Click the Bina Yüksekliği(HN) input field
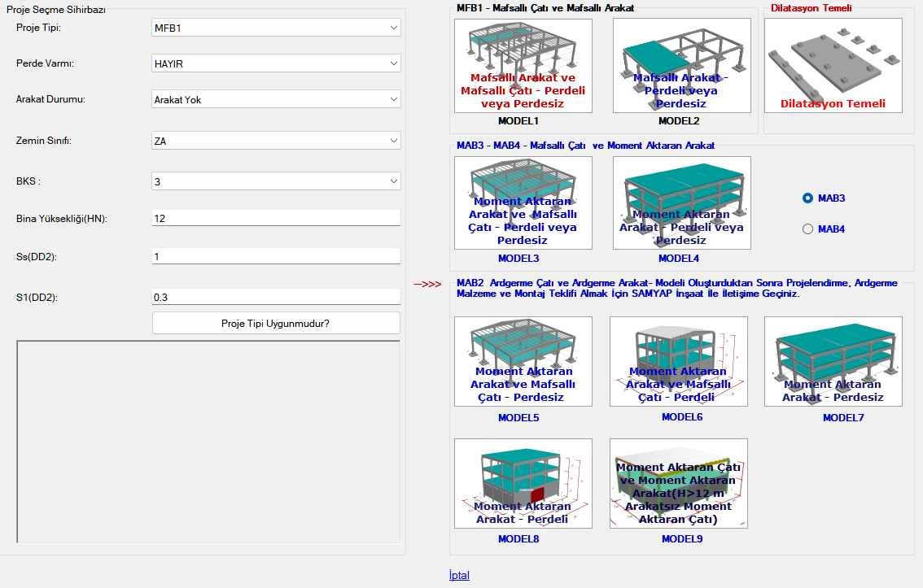This screenshot has height=588, width=923. [276, 218]
